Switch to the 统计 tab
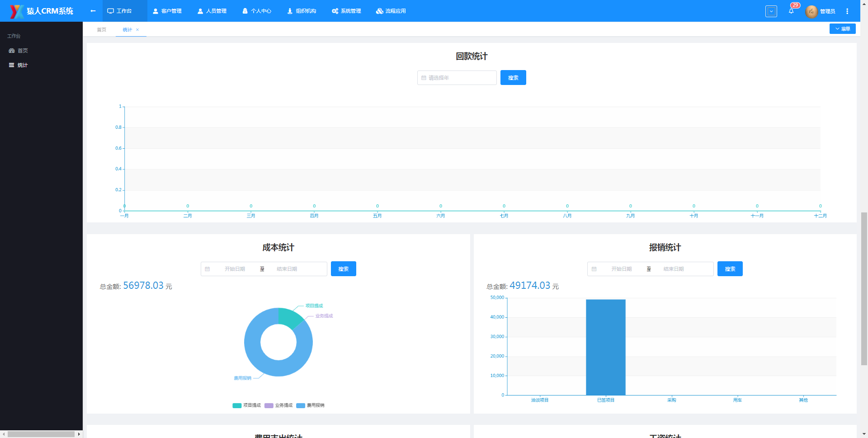Screen dimensions: 868x438 [127, 30]
